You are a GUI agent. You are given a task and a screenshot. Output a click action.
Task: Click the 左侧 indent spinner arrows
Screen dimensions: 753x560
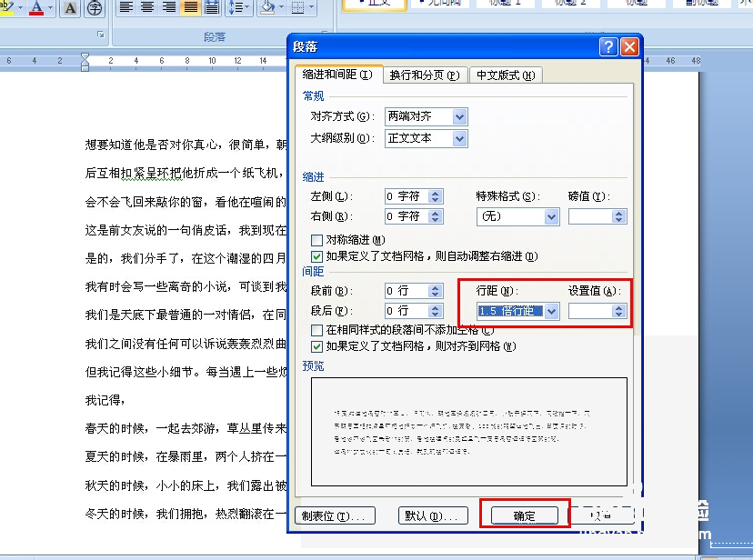coord(435,196)
